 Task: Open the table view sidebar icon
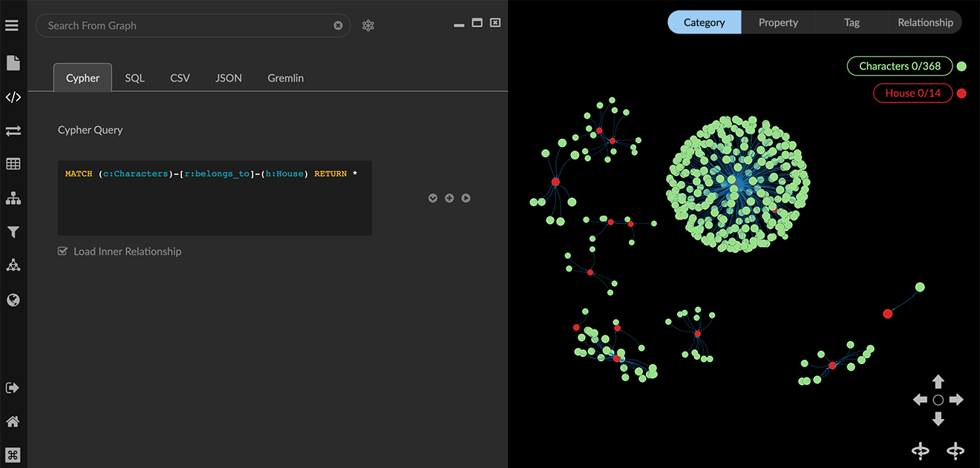coord(13,164)
